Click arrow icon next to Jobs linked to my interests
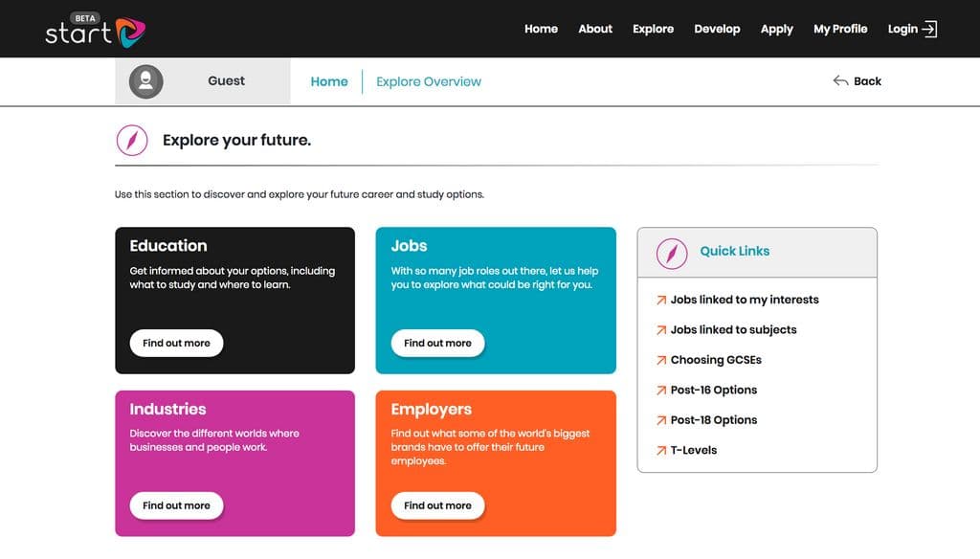The width and height of the screenshot is (980, 559). tap(661, 301)
